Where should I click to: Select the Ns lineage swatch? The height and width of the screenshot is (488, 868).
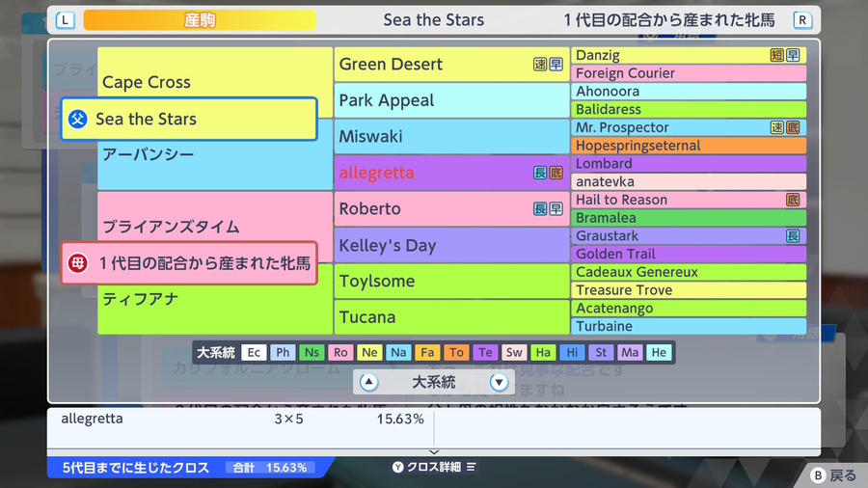[312, 352]
